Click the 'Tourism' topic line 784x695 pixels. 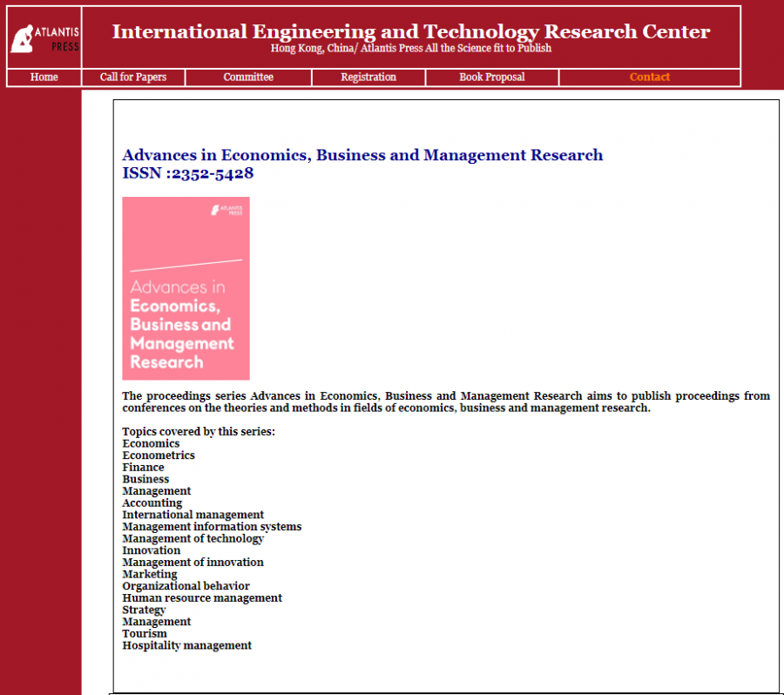pos(145,633)
